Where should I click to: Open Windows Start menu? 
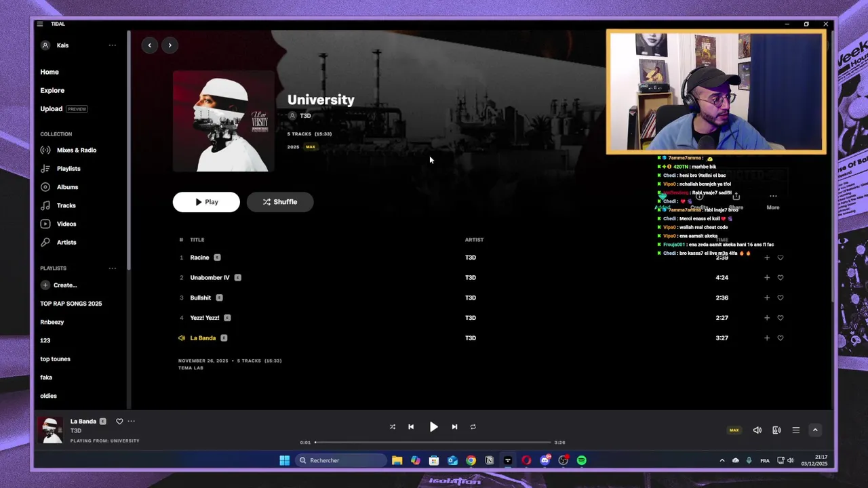285,461
